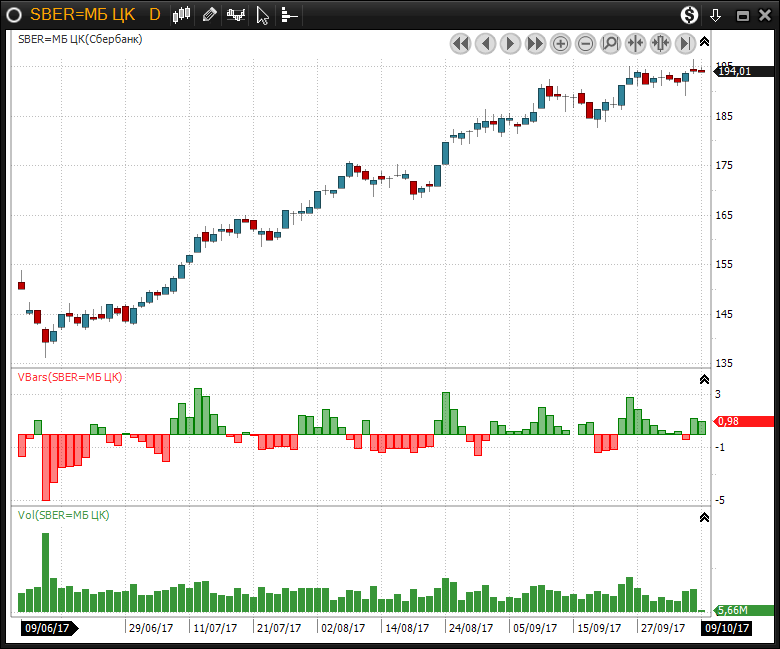The width and height of the screenshot is (780, 649).
Task: Click the horizontal volume profile icon
Action: 288,15
